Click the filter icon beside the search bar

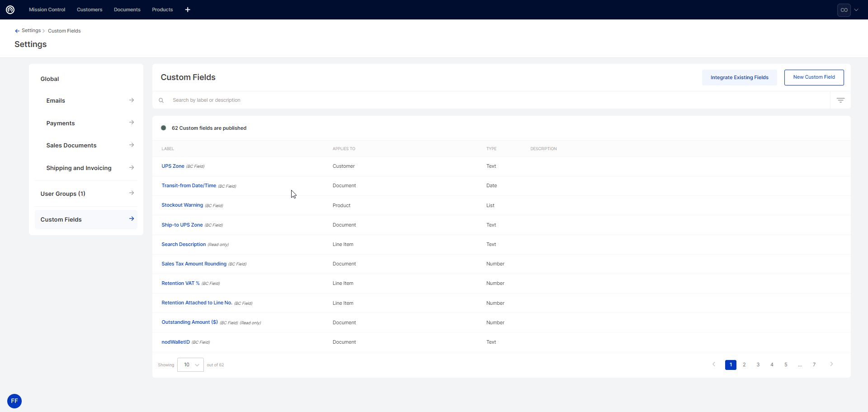[x=840, y=100]
